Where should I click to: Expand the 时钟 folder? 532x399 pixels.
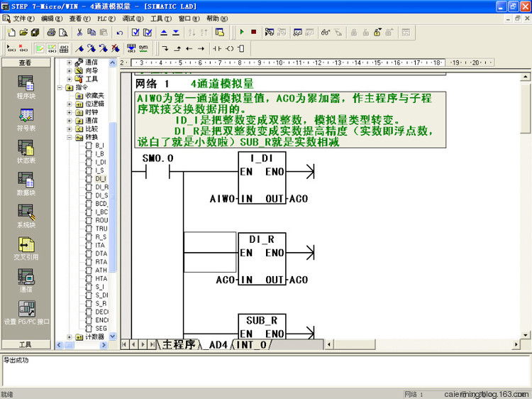70,112
